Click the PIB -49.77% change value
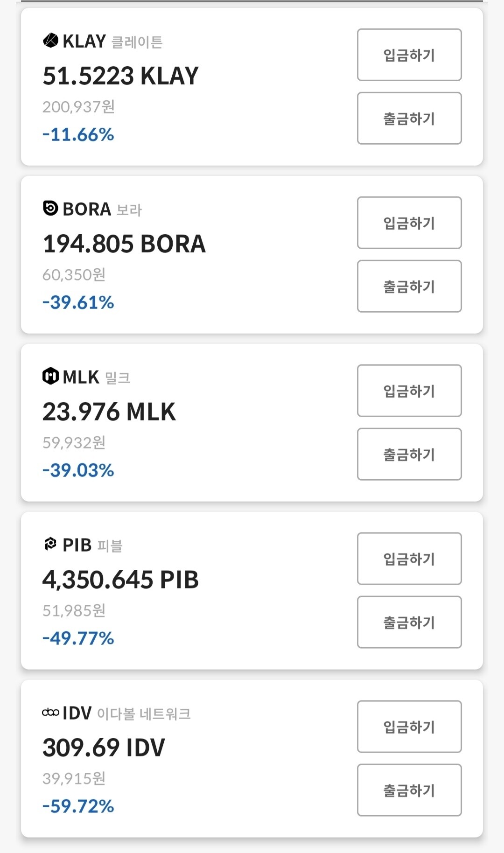The width and height of the screenshot is (504, 853). click(x=78, y=638)
